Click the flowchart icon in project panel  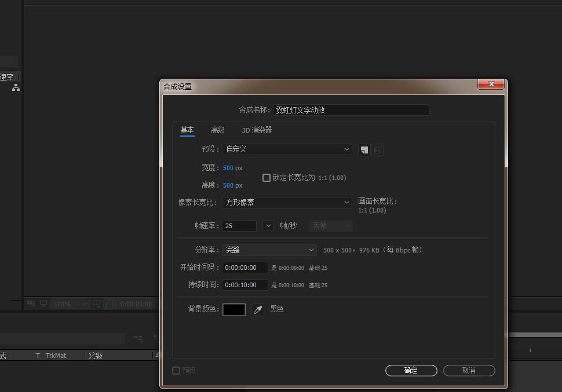16,87
